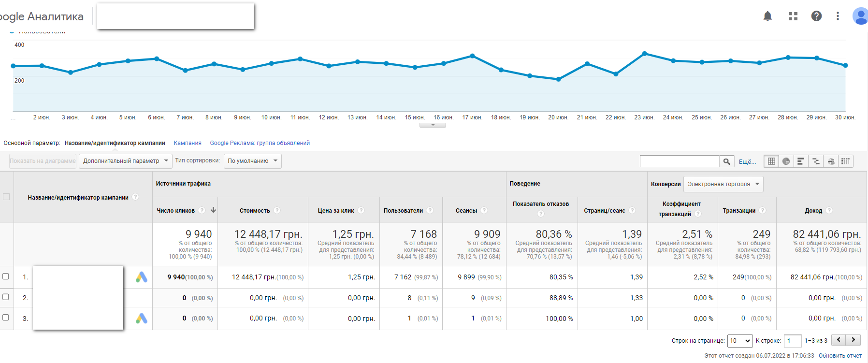The width and height of the screenshot is (868, 363).
Task: Click the К строке number field
Action: click(x=793, y=341)
